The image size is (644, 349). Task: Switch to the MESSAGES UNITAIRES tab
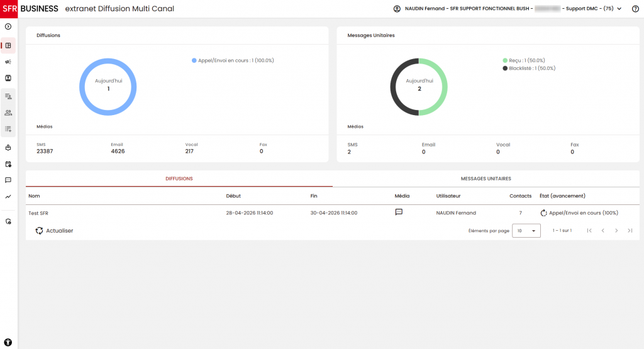point(486,179)
